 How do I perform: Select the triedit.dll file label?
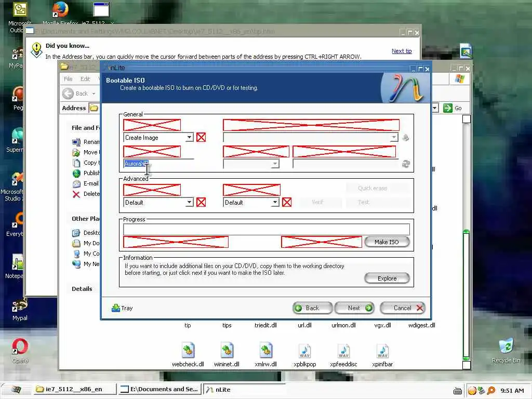265,325
